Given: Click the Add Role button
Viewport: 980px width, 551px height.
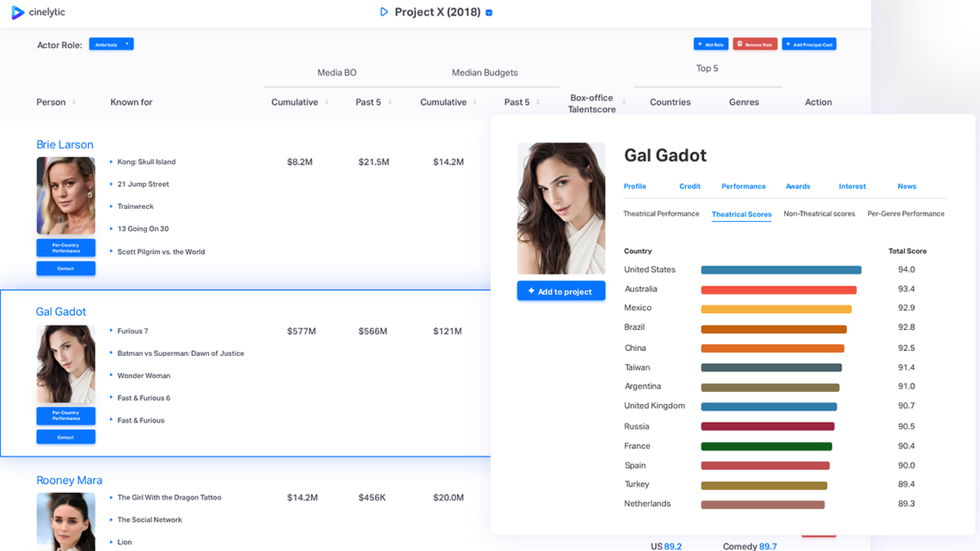Looking at the screenshot, I should click(x=710, y=44).
